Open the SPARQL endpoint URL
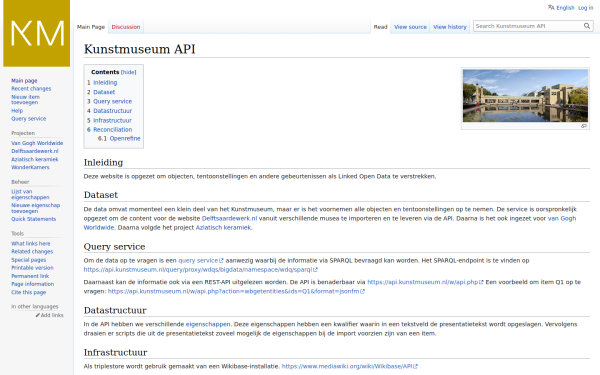 pyautogui.click(x=201, y=270)
